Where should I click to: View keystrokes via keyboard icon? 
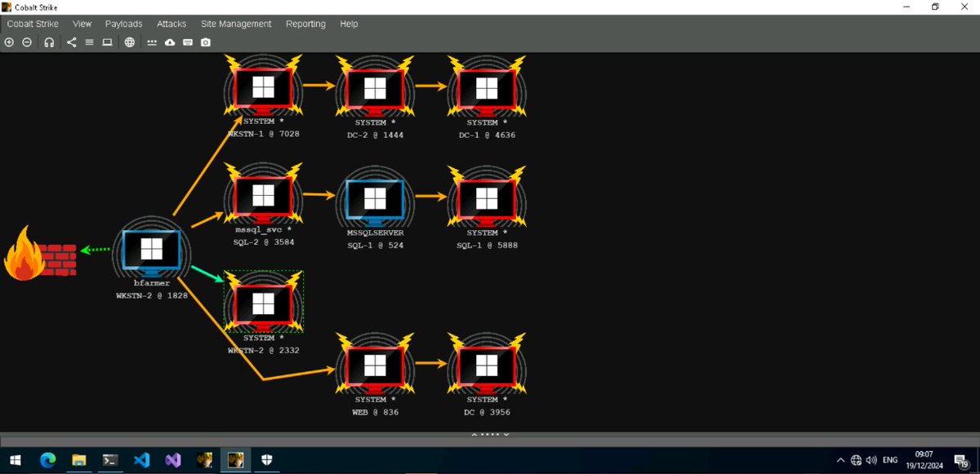(188, 42)
